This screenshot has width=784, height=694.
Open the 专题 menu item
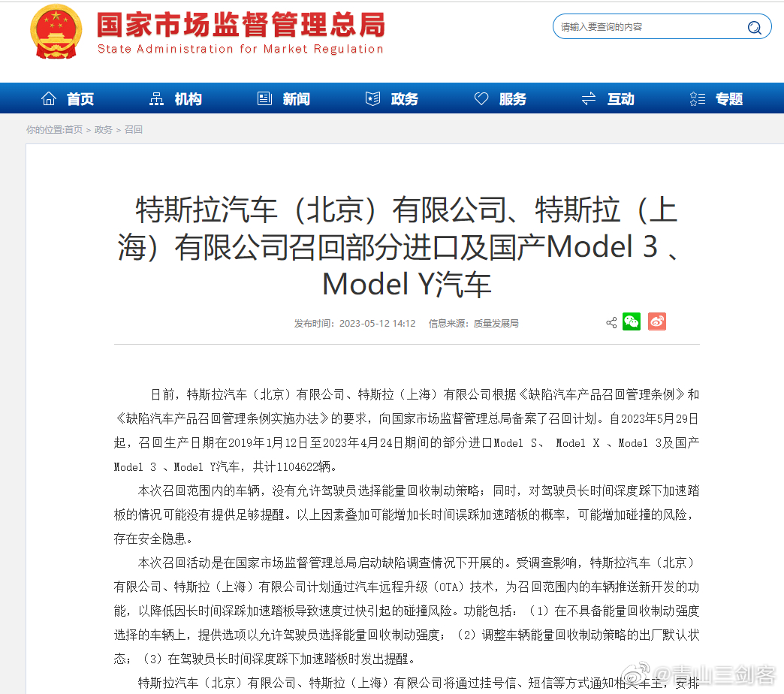pyautogui.click(x=729, y=99)
